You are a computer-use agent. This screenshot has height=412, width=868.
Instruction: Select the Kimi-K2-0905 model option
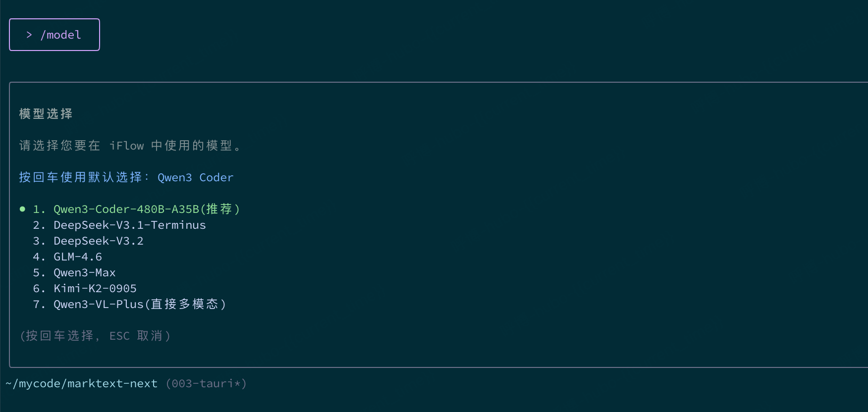click(95, 288)
